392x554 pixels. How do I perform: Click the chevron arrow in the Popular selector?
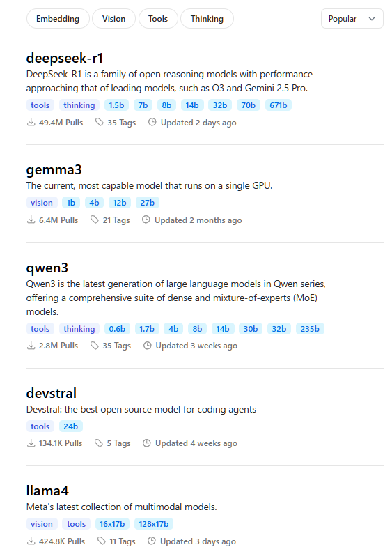point(372,19)
